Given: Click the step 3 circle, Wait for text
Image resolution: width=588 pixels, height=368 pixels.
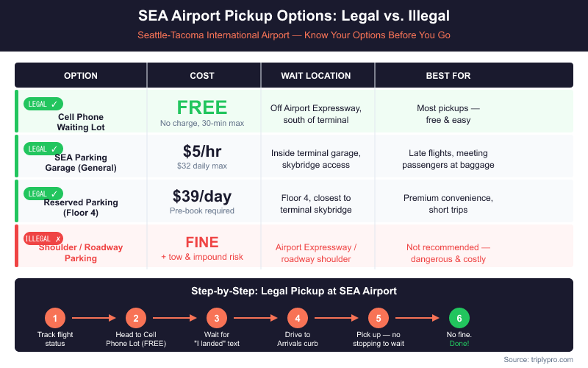Looking at the screenshot, I should (x=216, y=318).
